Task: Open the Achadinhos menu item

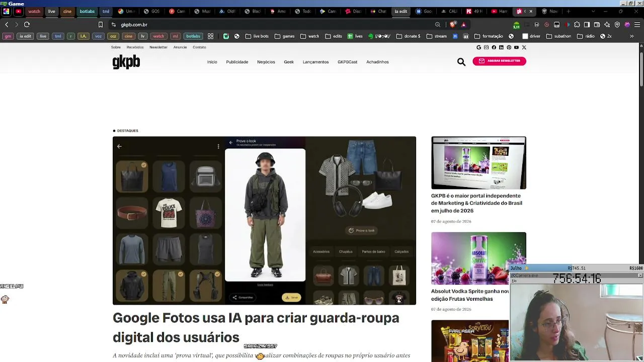Action: point(377,62)
